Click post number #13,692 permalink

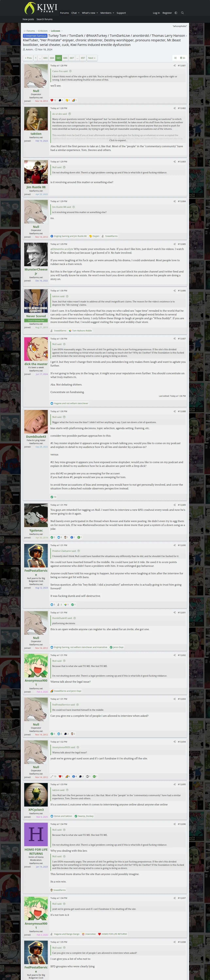point(182,655)
